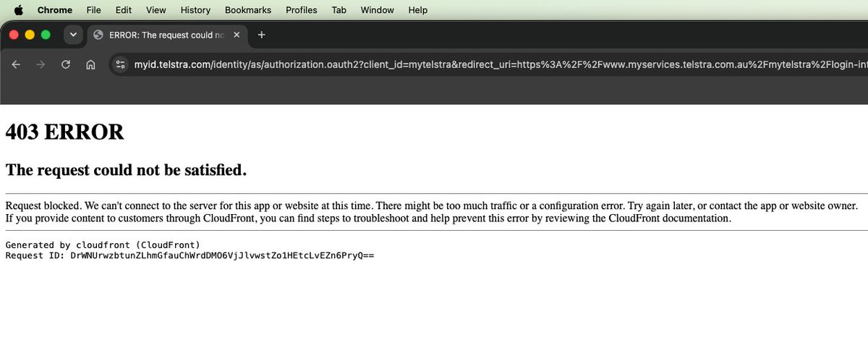868x361 pixels.
Task: Open the Apple menu
Action: pos(20,10)
